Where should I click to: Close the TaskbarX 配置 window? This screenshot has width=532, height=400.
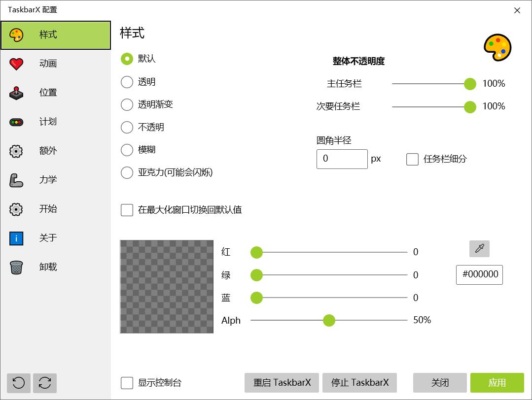pyautogui.click(x=517, y=10)
